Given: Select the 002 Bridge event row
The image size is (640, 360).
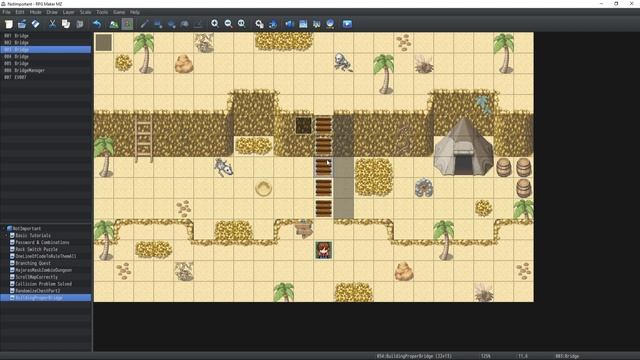Looking at the screenshot, I should coord(46,42).
